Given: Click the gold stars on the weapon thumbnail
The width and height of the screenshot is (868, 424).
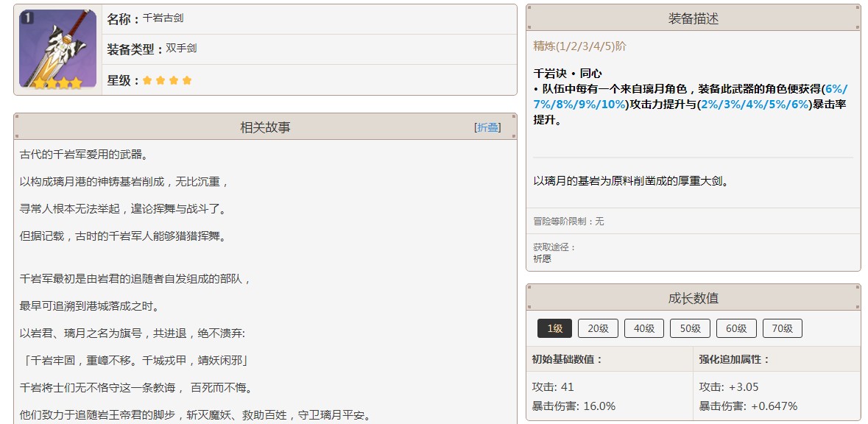Looking at the screenshot, I should click(x=57, y=83).
